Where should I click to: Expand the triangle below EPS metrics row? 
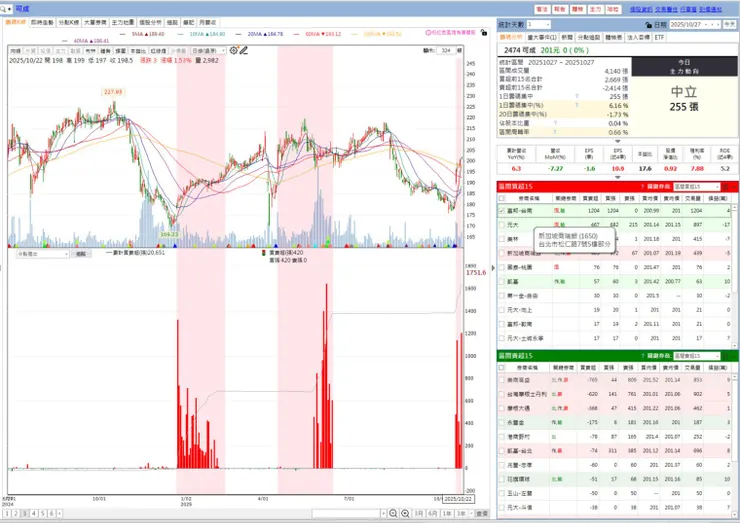pos(617,177)
